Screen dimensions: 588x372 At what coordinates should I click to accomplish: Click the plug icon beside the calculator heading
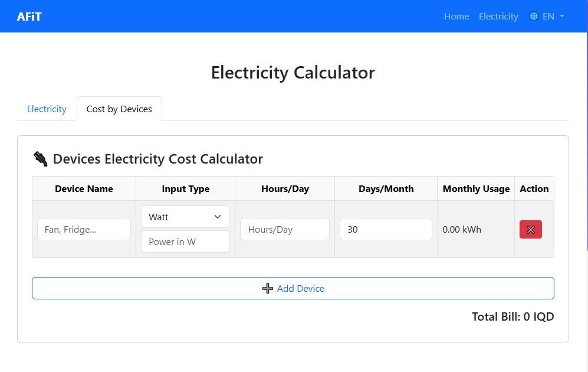point(40,158)
